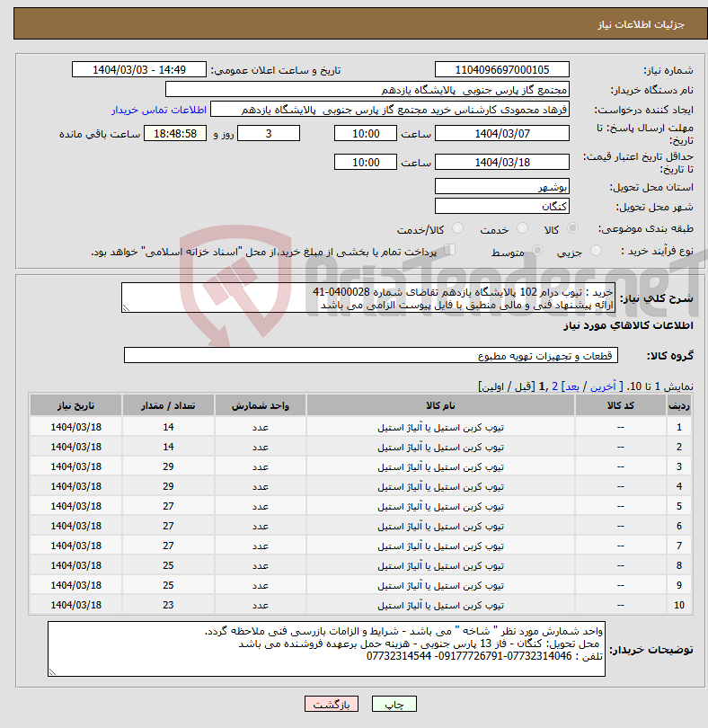The height and width of the screenshot is (728, 708).
Task: Click the item name in row 1
Action: [440, 427]
